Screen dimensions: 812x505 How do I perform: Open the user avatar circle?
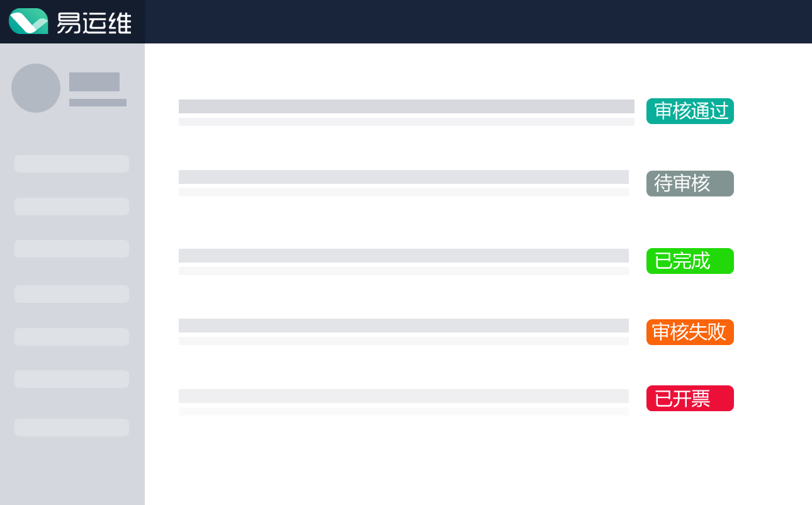point(36,88)
